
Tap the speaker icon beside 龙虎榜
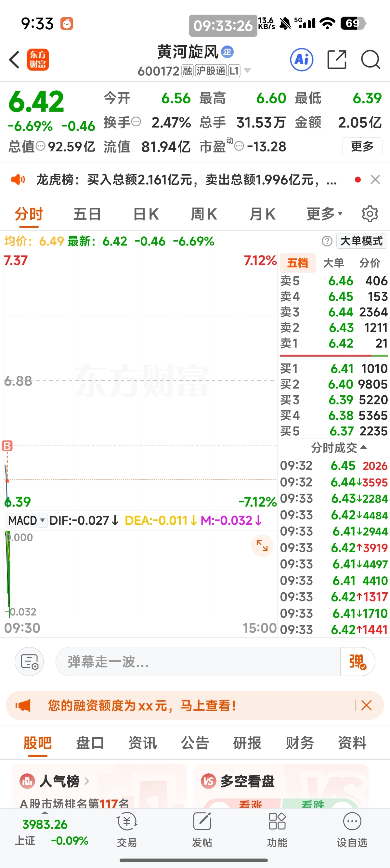[18, 179]
